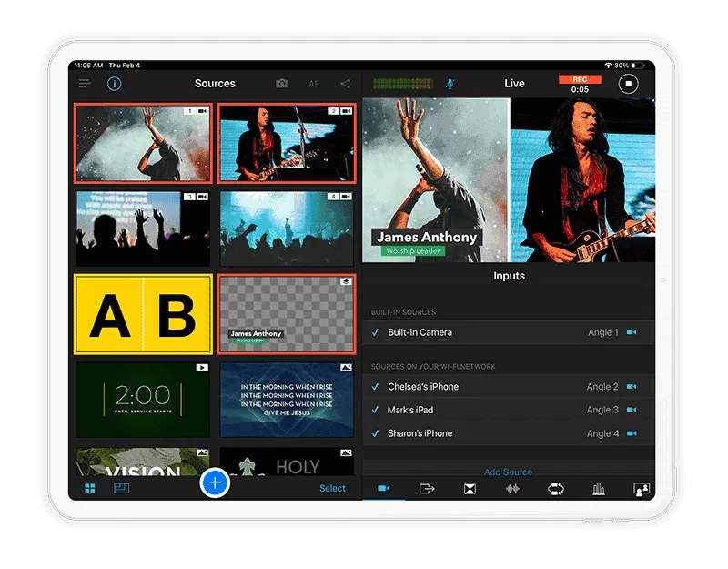Tap the blue info icon
728x569 pixels.
115,84
